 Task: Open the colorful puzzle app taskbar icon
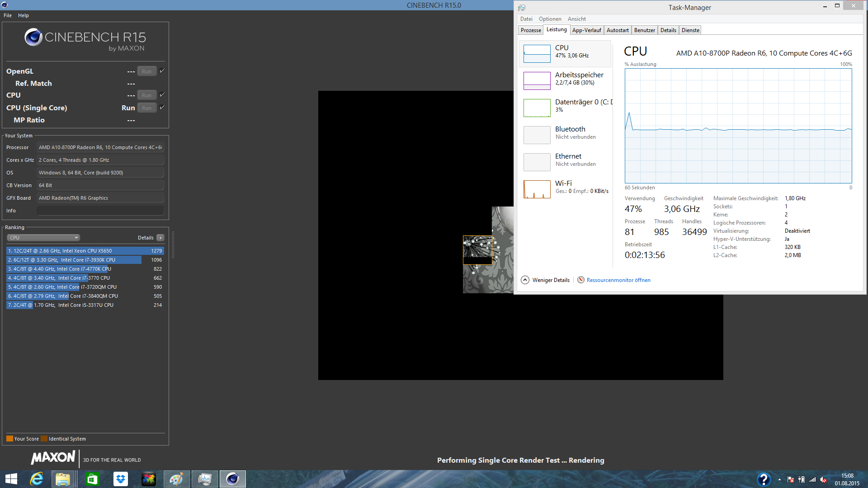point(148,479)
